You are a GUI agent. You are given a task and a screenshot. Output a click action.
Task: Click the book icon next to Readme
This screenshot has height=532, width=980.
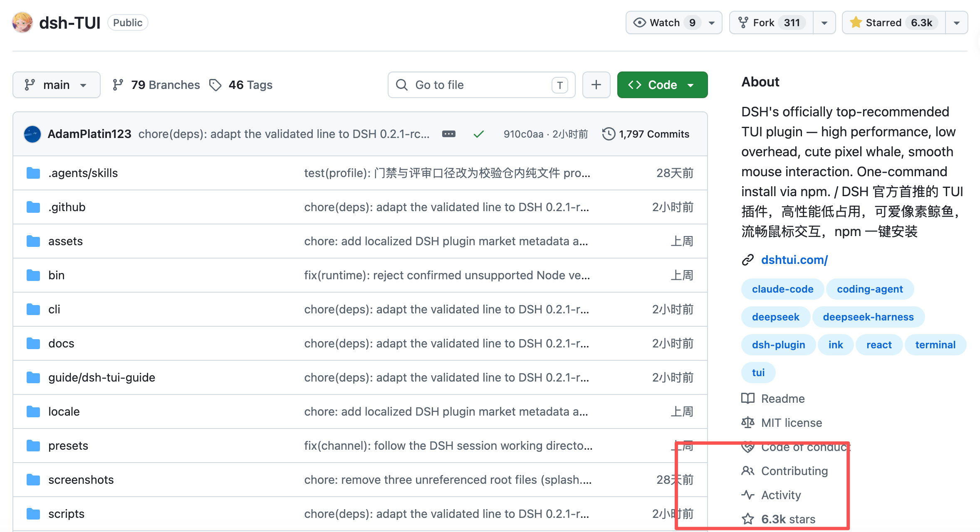(748, 399)
